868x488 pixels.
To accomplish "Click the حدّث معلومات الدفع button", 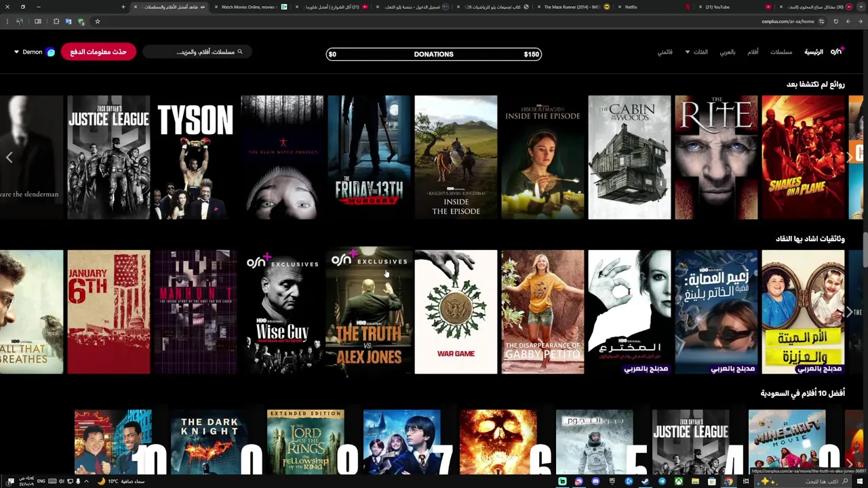I will pos(98,52).
